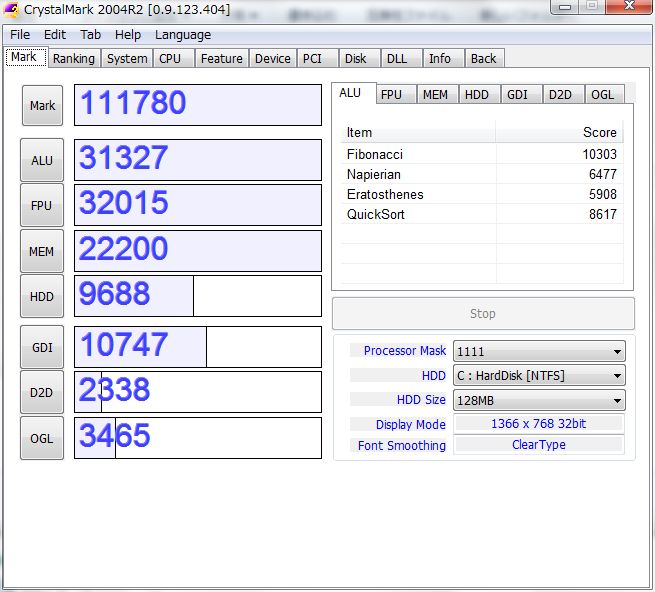The height and width of the screenshot is (592, 655).
Task: Open the System tab
Action: pos(127,59)
